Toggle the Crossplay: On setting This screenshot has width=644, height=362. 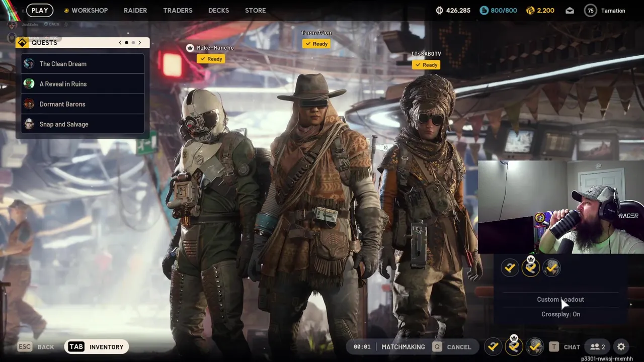[x=560, y=314]
